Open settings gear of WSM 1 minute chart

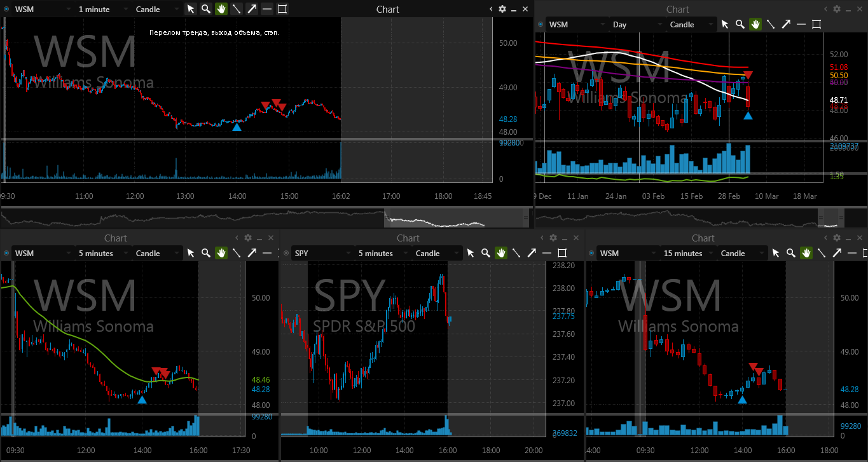point(502,9)
